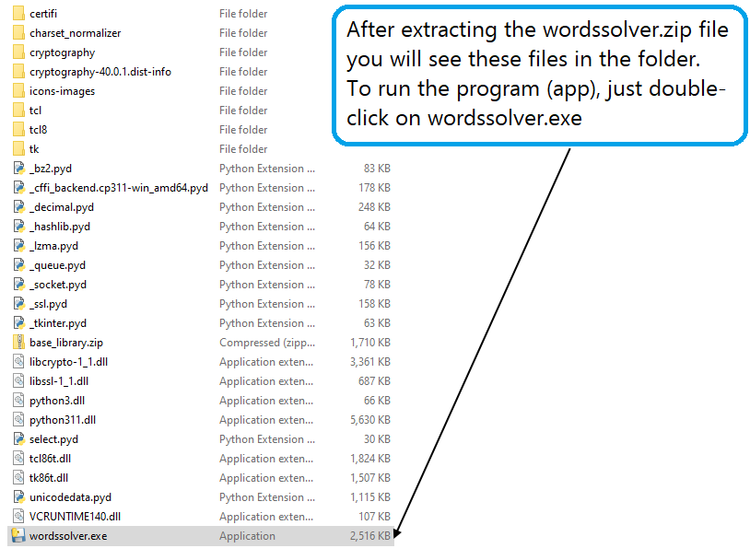
Task: Click the 1,115 KB size of unicodedata.pyd
Action: 369,497
